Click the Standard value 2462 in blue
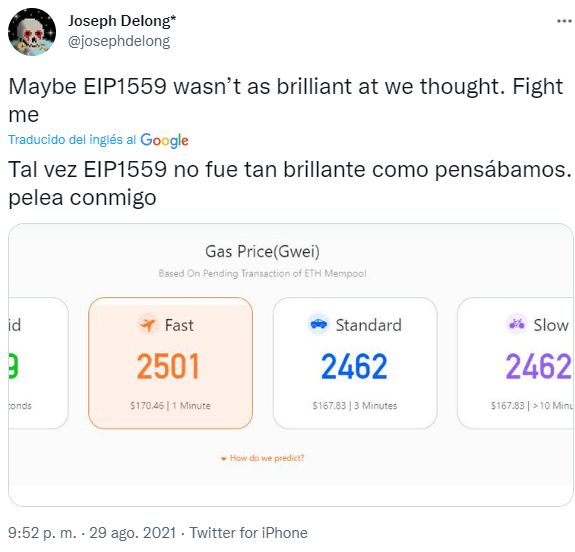The height and width of the screenshot is (552, 575). click(354, 366)
